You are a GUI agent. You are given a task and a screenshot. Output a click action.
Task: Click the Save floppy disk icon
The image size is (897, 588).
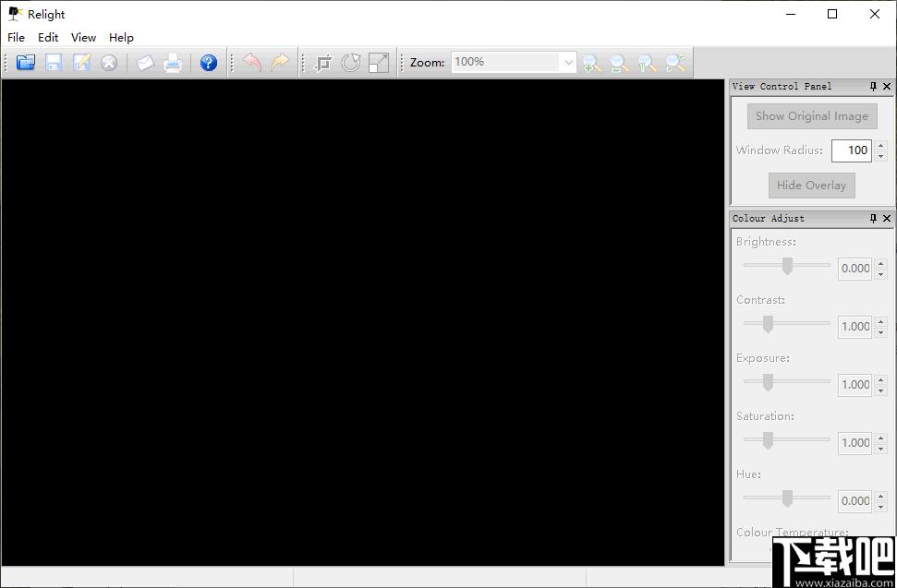(x=54, y=62)
